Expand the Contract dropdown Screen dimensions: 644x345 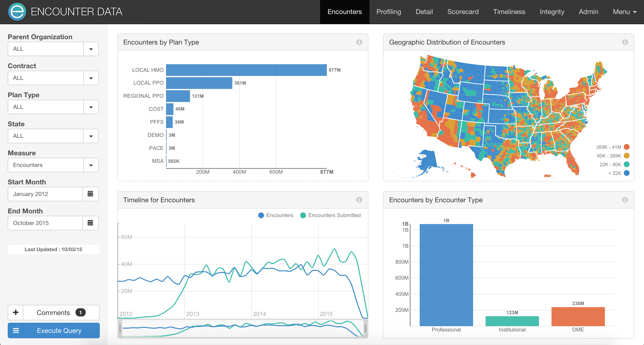[x=91, y=78]
